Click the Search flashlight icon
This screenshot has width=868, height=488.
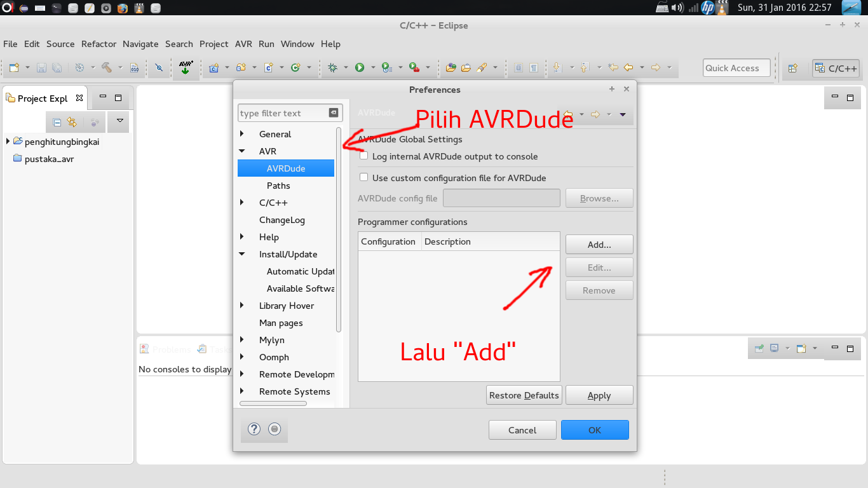pyautogui.click(x=482, y=67)
